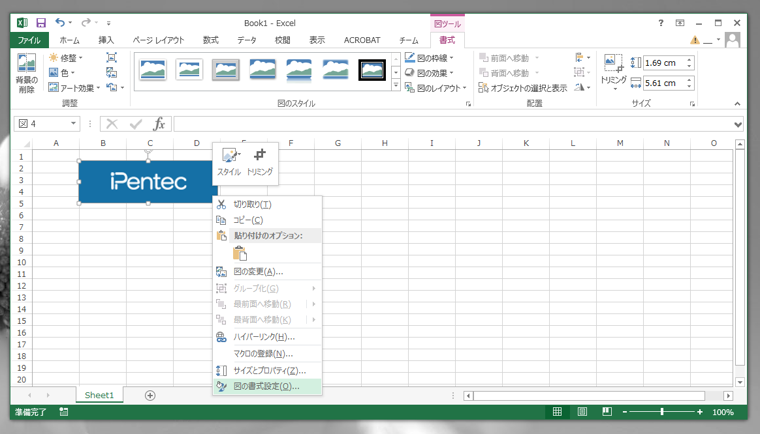Add a new sheet with plus button
Screen dimensions: 760x434
pos(150,396)
